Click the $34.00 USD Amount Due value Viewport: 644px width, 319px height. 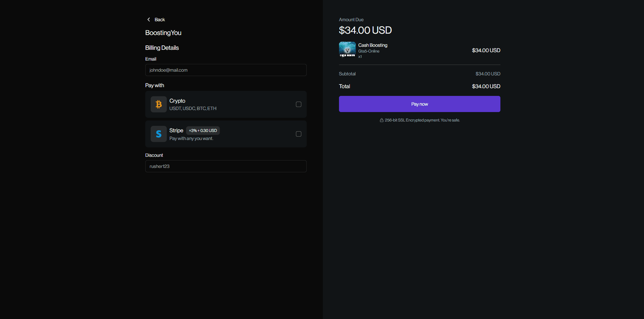click(366, 30)
